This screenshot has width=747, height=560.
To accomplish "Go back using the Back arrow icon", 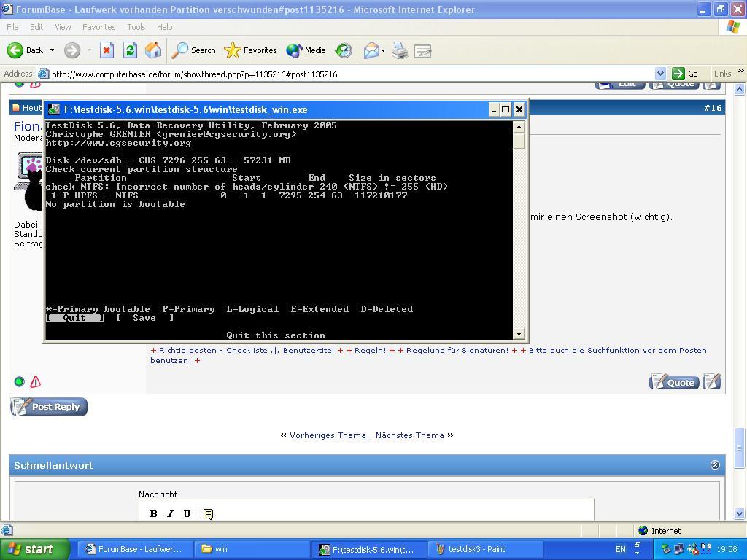I will (15, 50).
